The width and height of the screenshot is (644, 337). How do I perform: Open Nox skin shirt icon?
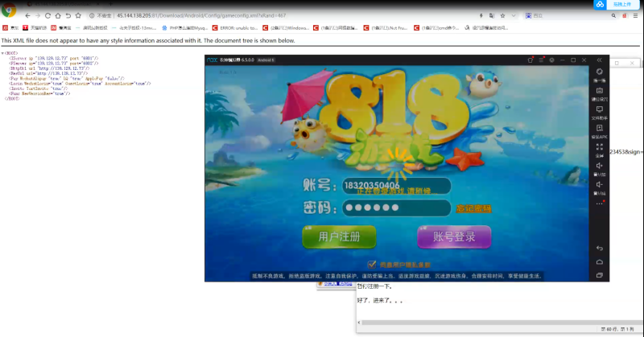click(530, 60)
